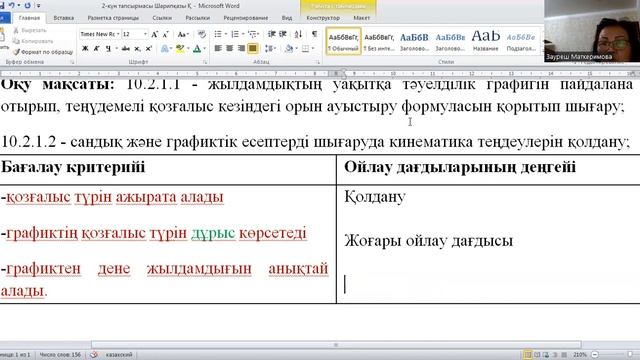Viewport: 640px width, 360px height.
Task: Open the Borders dropdown arrow
Action: pos(313,49)
